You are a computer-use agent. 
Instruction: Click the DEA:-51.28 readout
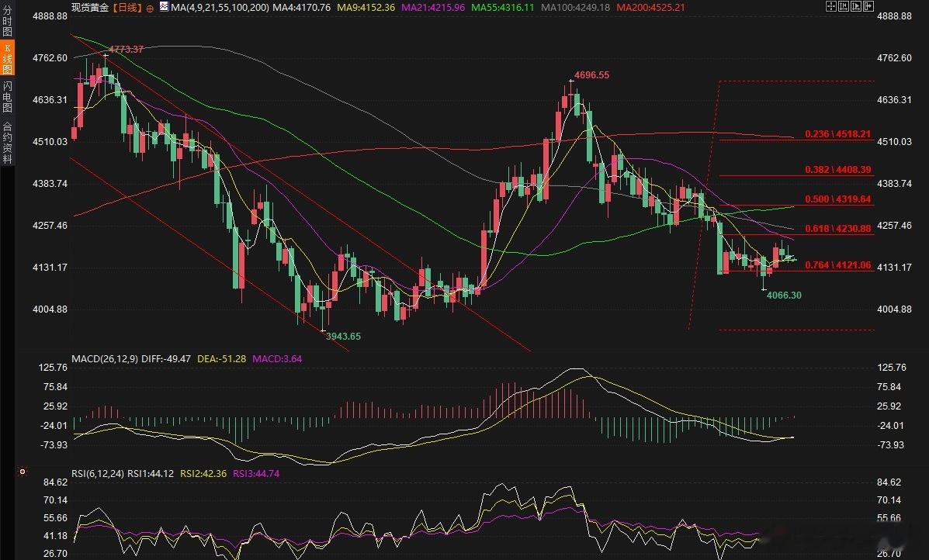[222, 359]
